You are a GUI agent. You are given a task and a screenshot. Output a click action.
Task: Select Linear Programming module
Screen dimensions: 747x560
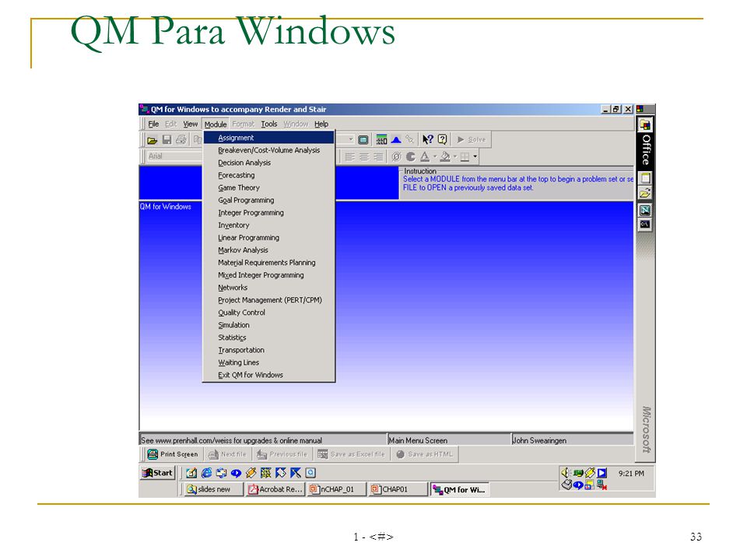268,238
